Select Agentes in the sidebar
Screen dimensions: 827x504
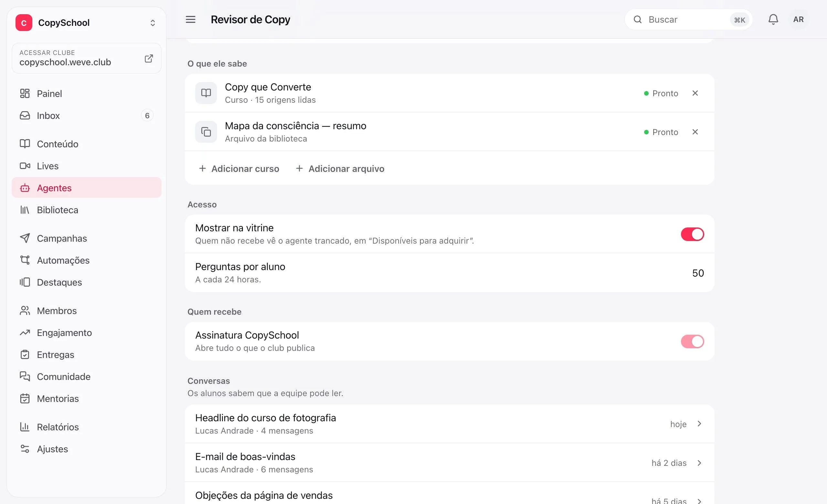tap(87, 188)
